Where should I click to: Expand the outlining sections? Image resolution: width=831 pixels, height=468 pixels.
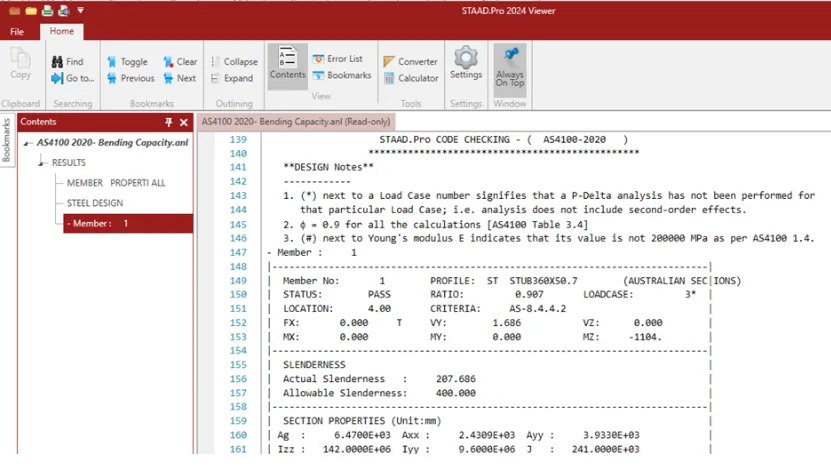pyautogui.click(x=232, y=78)
